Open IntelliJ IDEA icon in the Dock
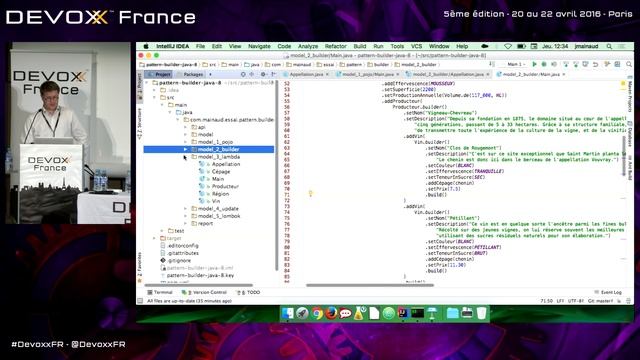Image resolution: width=640 pixels, height=360 pixels. click(x=403, y=313)
